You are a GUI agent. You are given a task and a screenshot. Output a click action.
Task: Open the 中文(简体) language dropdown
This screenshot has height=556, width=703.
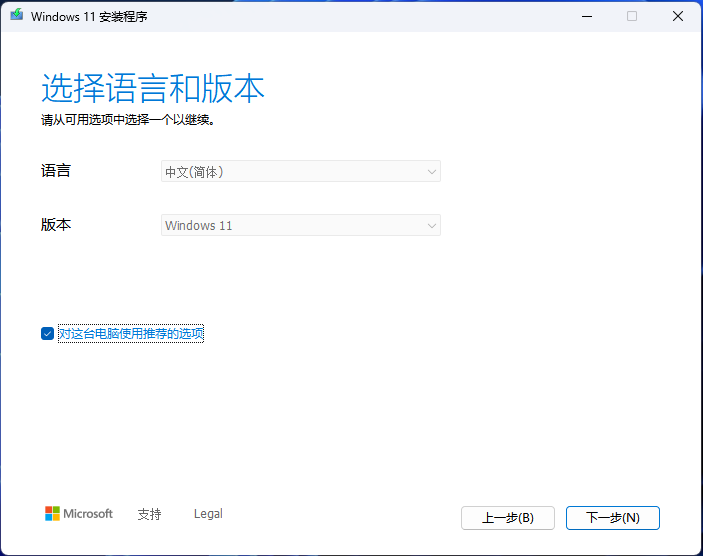[x=300, y=172]
